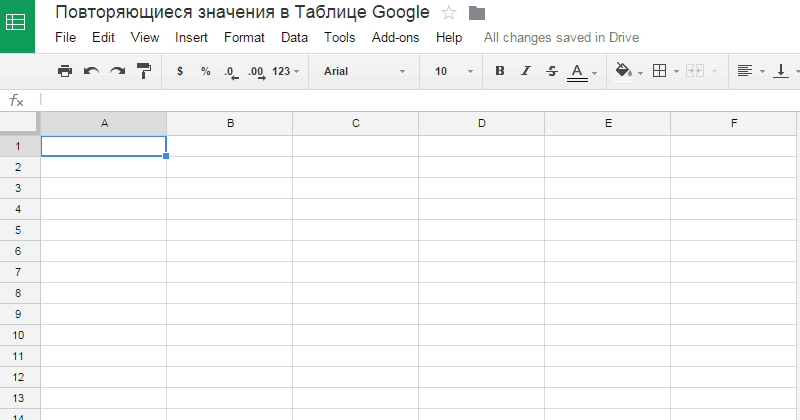Open the Insert menu

point(191,38)
